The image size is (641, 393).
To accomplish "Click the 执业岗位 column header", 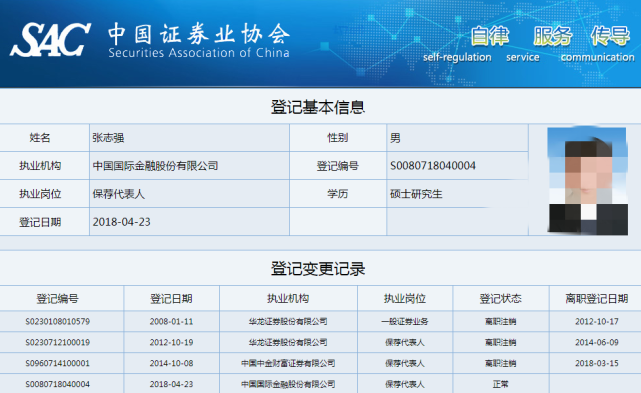I will [x=405, y=299].
